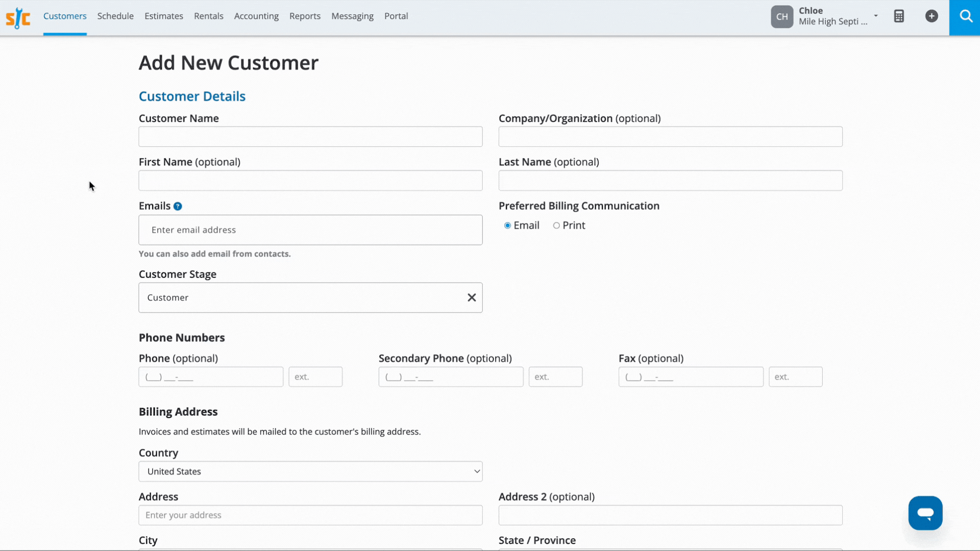The width and height of the screenshot is (980, 551).
Task: Click the Emails help question icon
Action: (178, 206)
